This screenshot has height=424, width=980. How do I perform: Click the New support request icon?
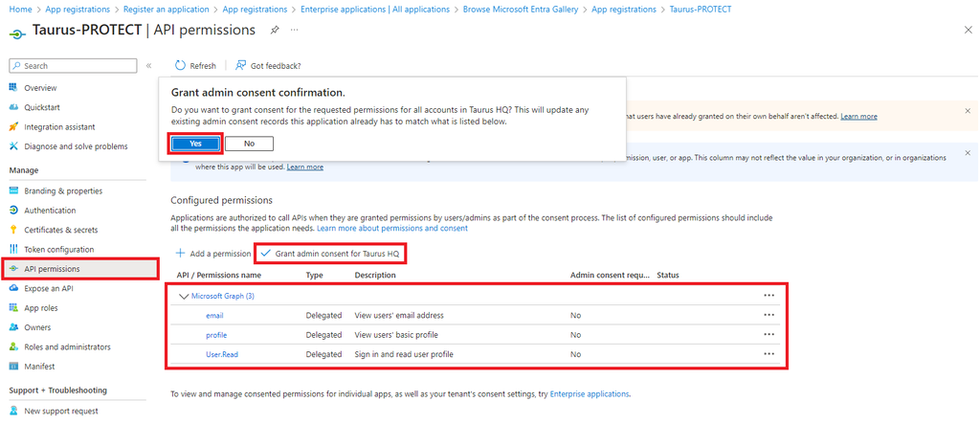[x=13, y=411]
